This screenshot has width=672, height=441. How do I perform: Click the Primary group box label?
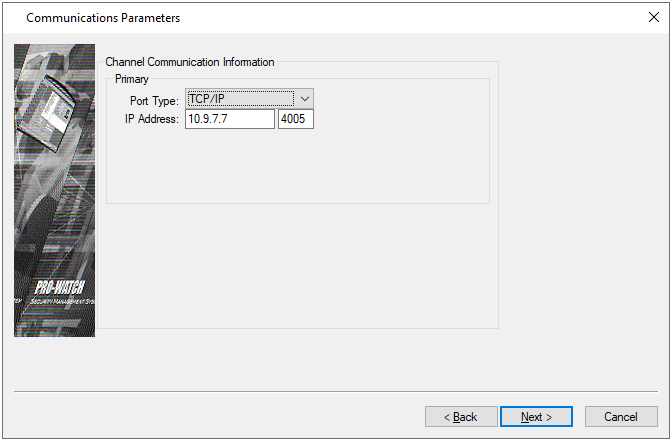[131, 78]
